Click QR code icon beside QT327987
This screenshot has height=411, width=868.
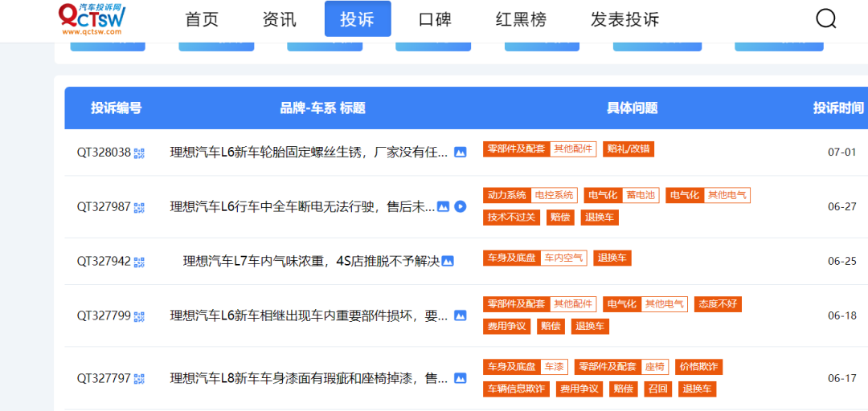(x=139, y=207)
